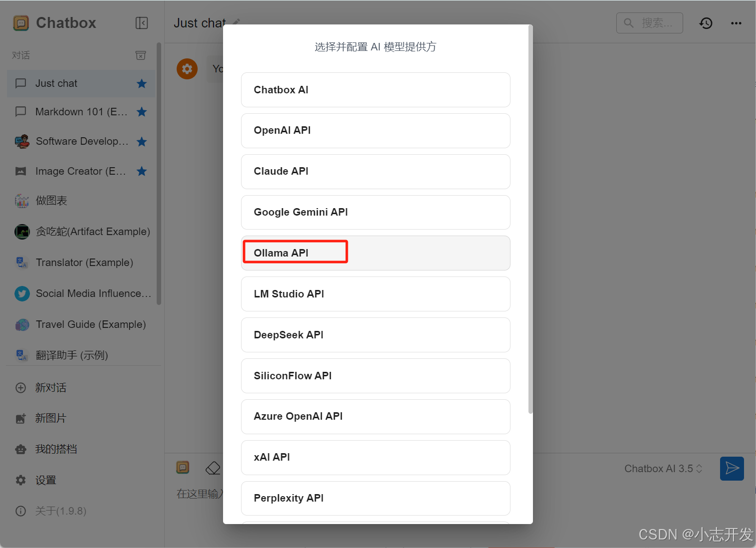This screenshot has height=548, width=756.
Task: Open the 关于(1.9.8) about page
Action: click(x=81, y=511)
